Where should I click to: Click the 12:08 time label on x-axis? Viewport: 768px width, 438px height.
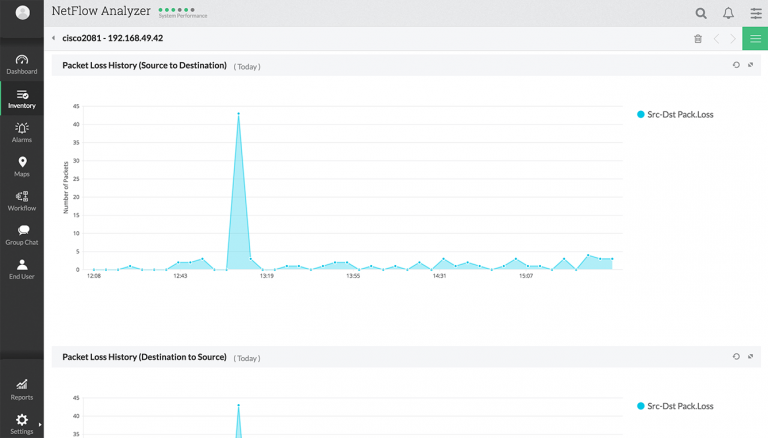pos(94,276)
